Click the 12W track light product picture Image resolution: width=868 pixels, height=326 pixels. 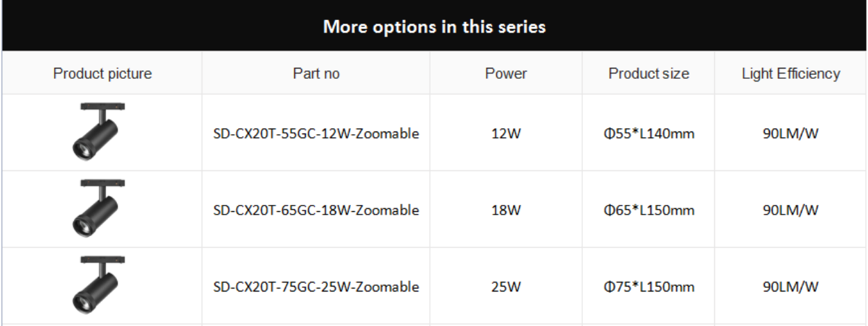[98, 132]
